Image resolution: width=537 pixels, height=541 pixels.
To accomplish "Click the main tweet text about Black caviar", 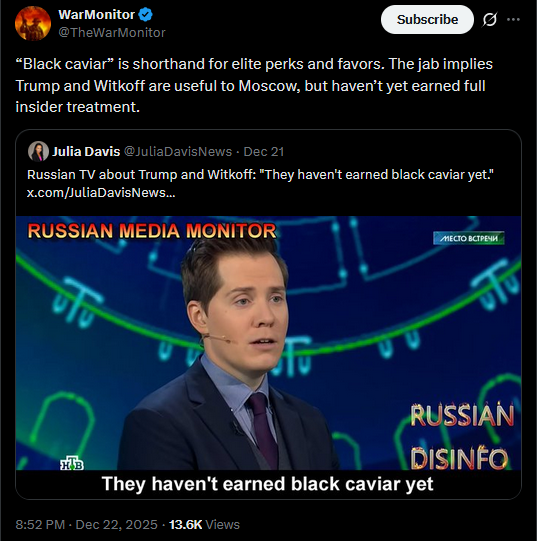I will [254, 86].
